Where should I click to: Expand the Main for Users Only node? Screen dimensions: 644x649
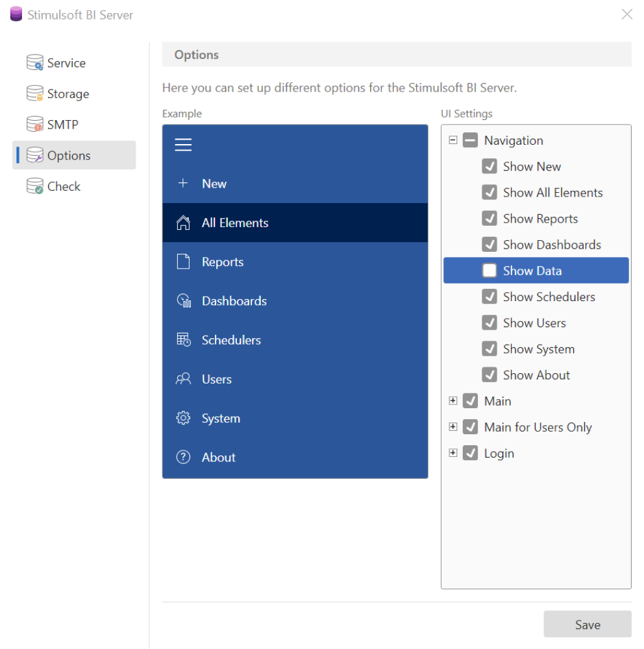[453, 427]
